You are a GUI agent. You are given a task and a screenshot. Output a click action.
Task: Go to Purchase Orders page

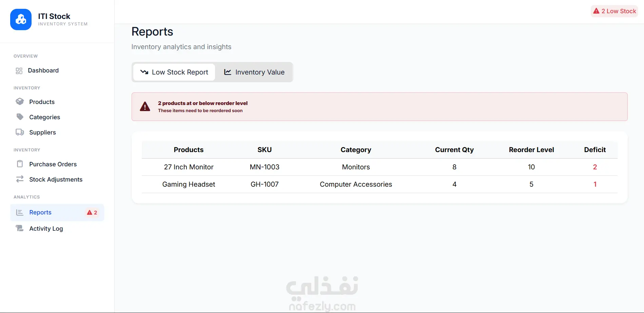tap(53, 164)
